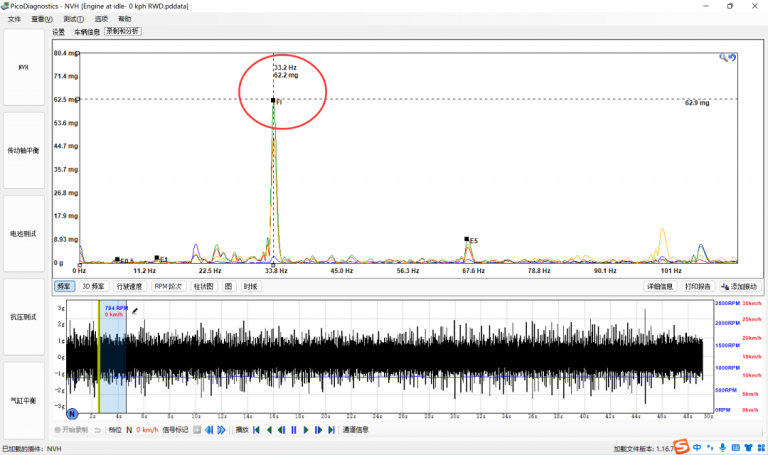Viewport: 768px width, 455px height.
Task: Open the 传动轴平衡 (Driveshaft balance) test
Action: tap(24, 150)
